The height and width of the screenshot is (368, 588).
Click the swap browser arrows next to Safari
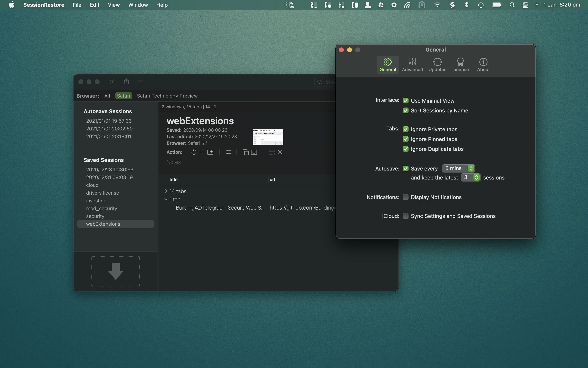(x=205, y=143)
